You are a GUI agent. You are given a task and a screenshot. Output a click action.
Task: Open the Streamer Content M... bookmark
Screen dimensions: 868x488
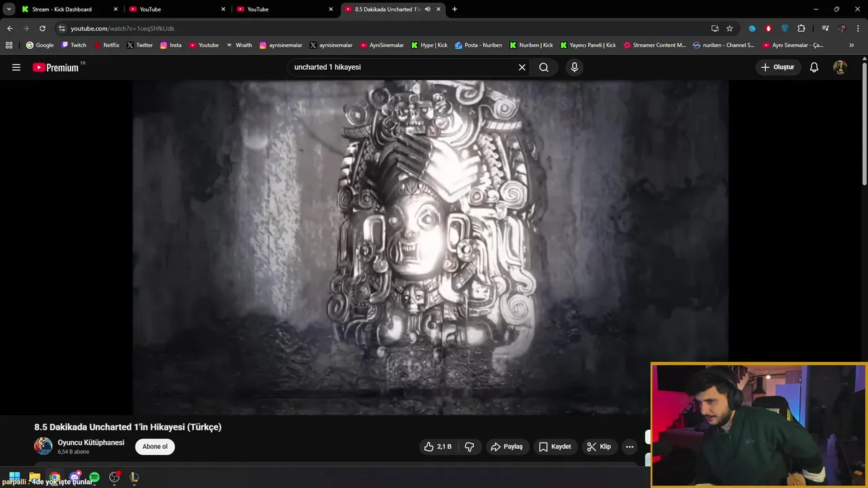[x=654, y=45]
